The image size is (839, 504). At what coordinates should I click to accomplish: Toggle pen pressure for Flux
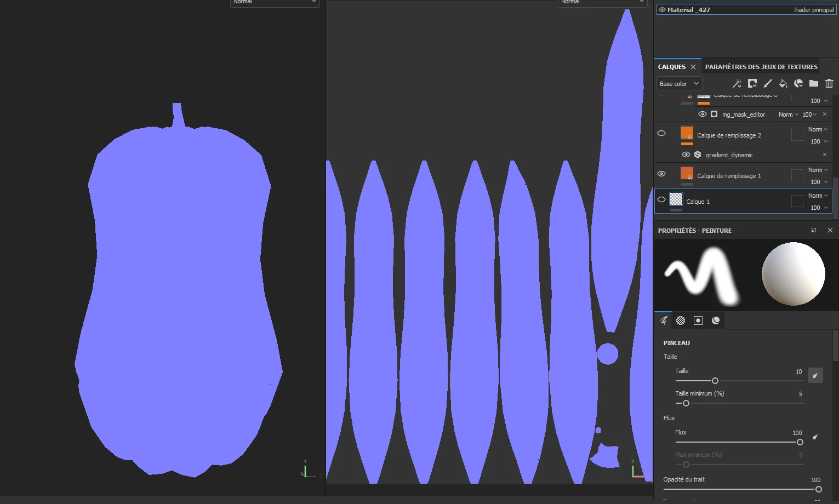point(815,437)
